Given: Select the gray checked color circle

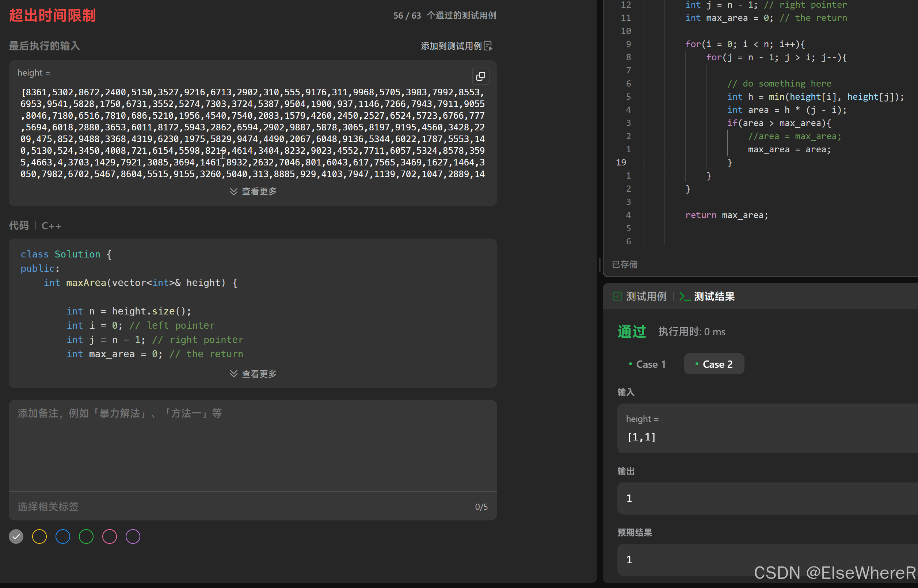Looking at the screenshot, I should 16,537.
